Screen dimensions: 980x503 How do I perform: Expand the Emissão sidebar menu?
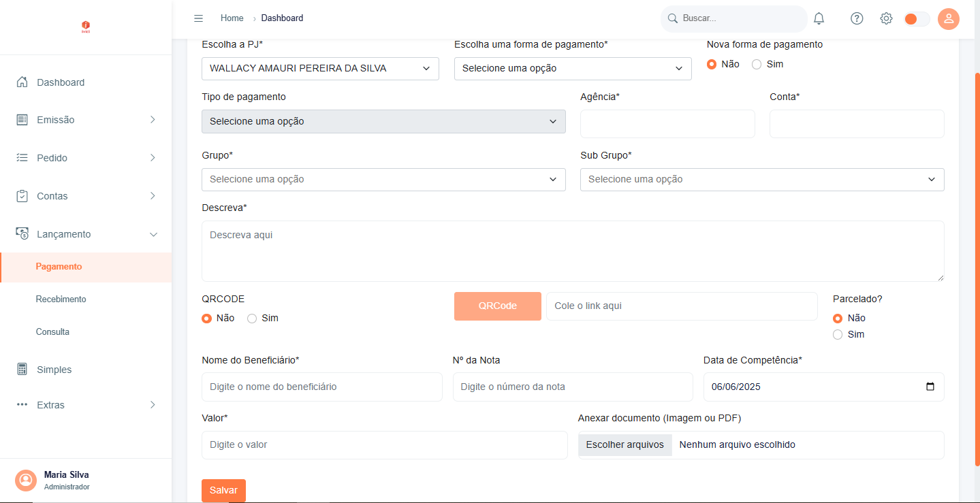[86, 120]
